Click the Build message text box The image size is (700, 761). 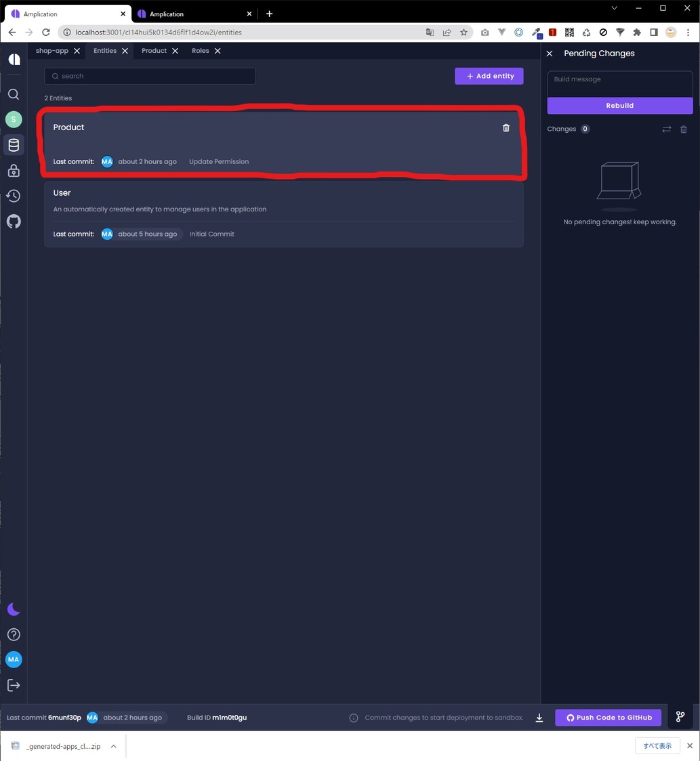(x=620, y=84)
